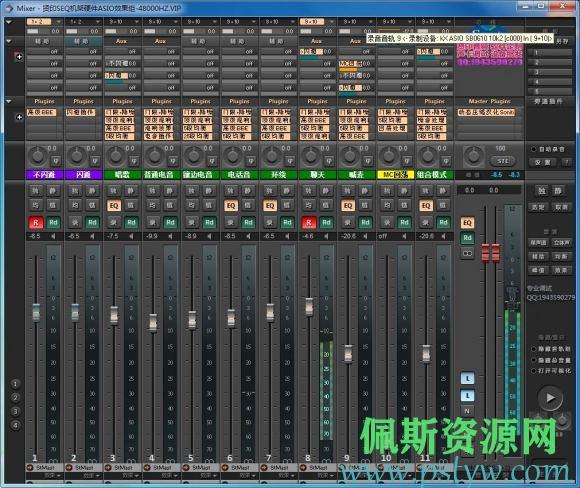The width and height of the screenshot is (580, 488).
Task: Click the Master Plugins header
Action: [489, 101]
